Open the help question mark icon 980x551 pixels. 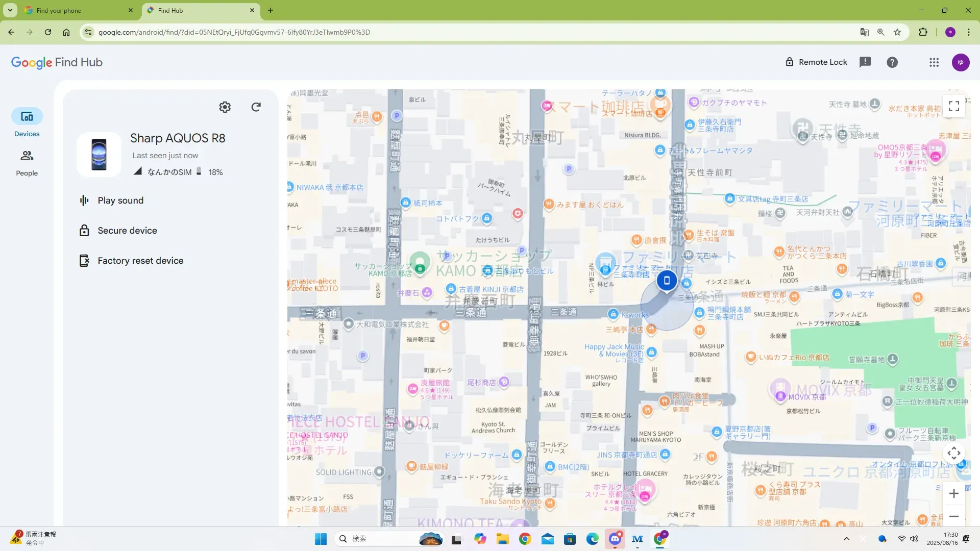click(892, 62)
